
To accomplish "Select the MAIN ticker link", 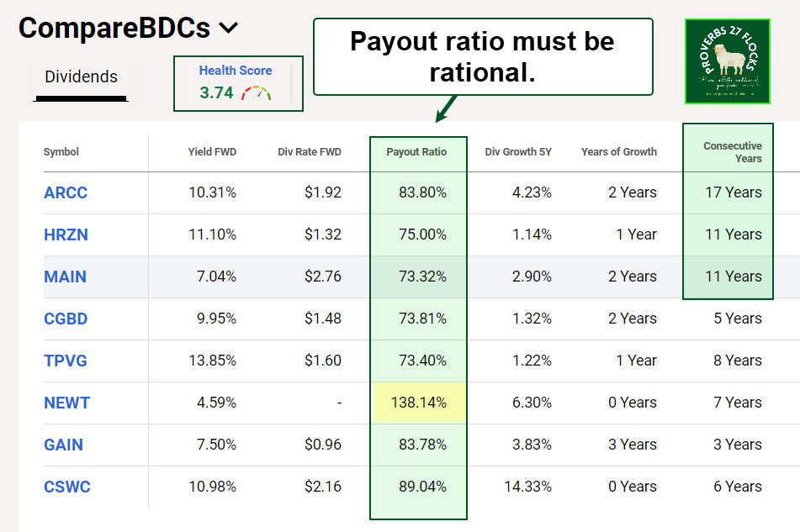I will tap(65, 277).
